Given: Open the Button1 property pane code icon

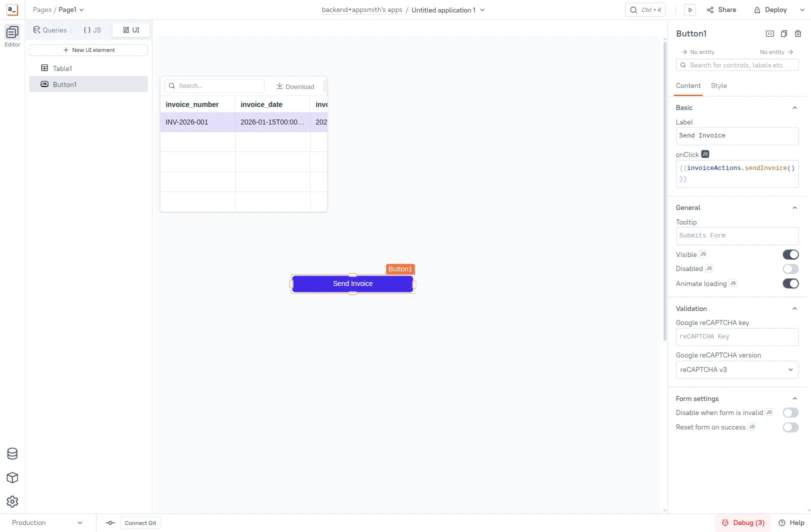Looking at the screenshot, I should (770, 33).
